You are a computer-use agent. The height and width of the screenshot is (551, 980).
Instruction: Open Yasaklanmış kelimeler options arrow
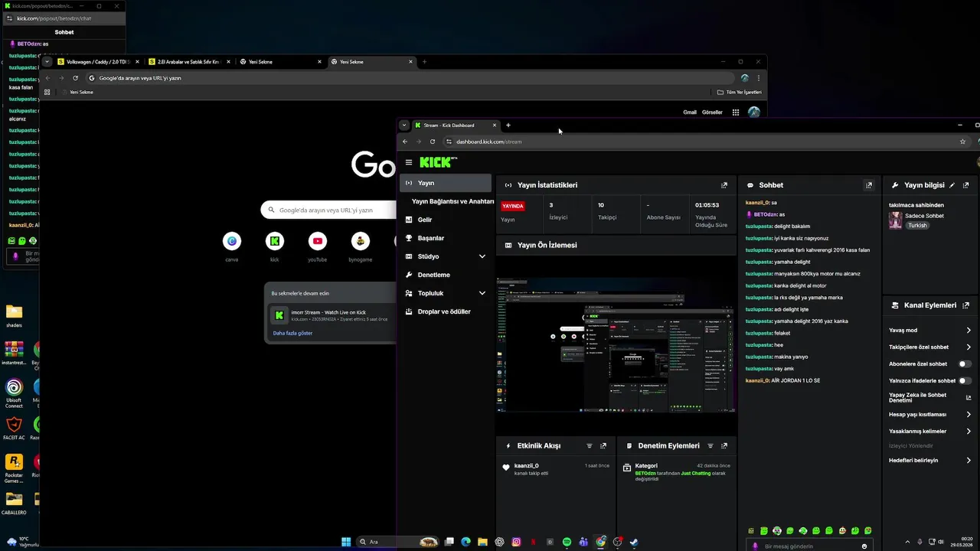pyautogui.click(x=969, y=432)
